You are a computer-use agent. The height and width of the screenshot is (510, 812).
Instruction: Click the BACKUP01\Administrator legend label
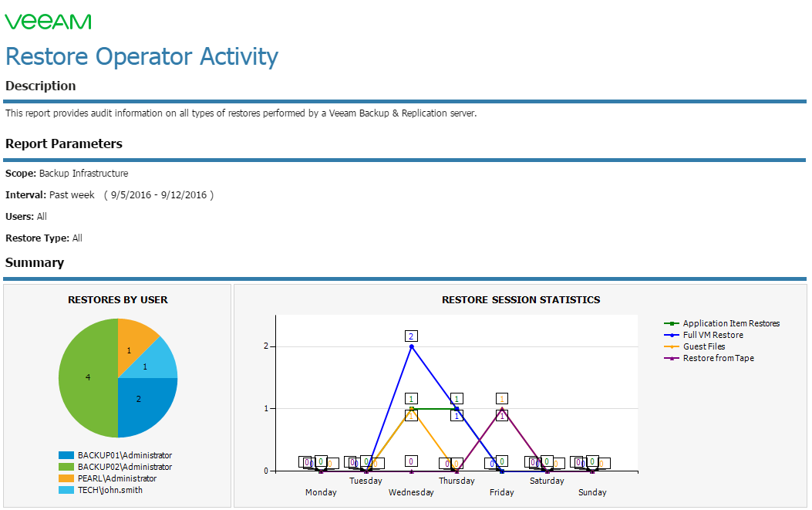coord(125,455)
